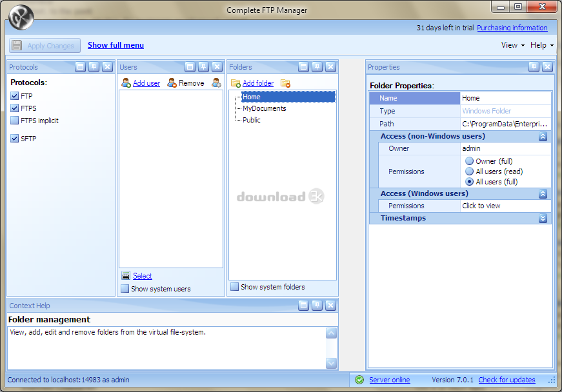Click the 'Version 7.0.1' status text
Screen dimensions: 562x392
point(452,380)
